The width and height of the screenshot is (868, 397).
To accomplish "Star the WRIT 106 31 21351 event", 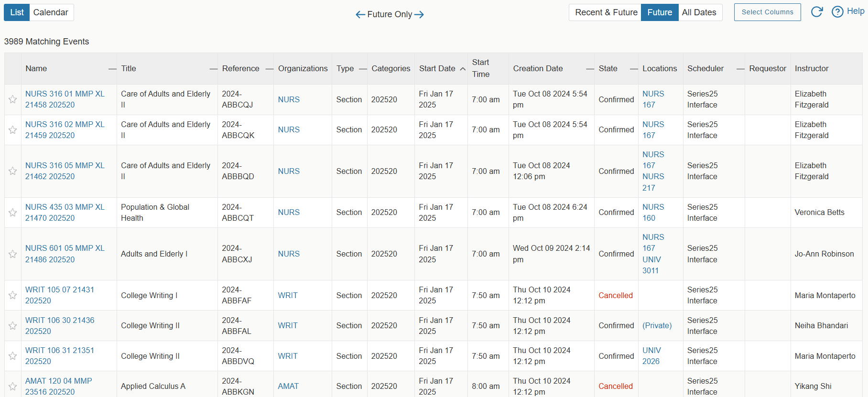I will pyautogui.click(x=13, y=356).
